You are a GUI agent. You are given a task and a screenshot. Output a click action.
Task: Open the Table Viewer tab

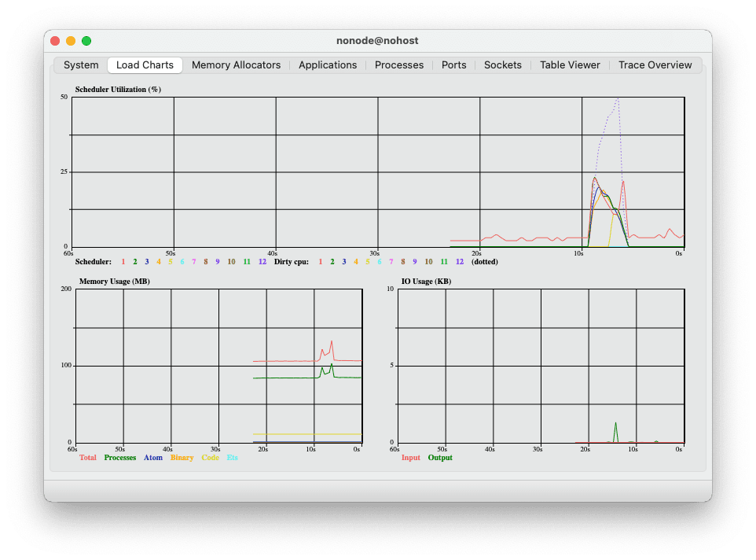[570, 65]
